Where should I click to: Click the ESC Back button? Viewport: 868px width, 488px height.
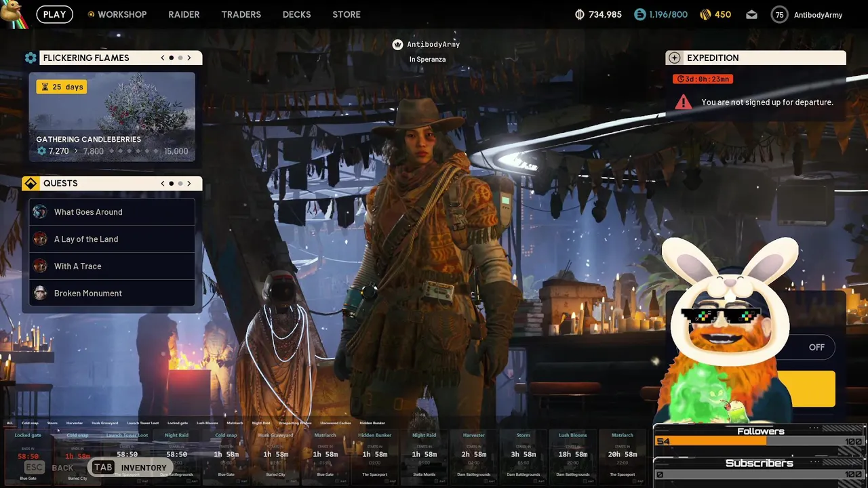[x=49, y=468]
